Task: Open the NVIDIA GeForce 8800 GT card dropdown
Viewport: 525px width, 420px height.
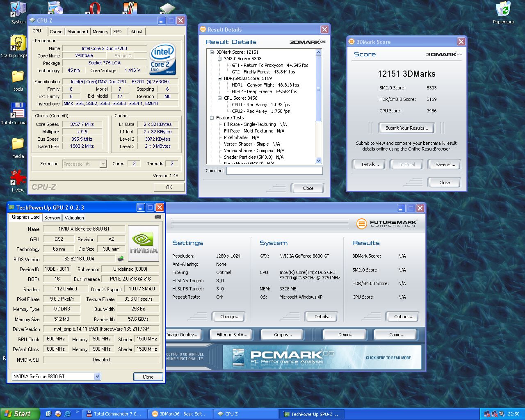Action: [97, 376]
